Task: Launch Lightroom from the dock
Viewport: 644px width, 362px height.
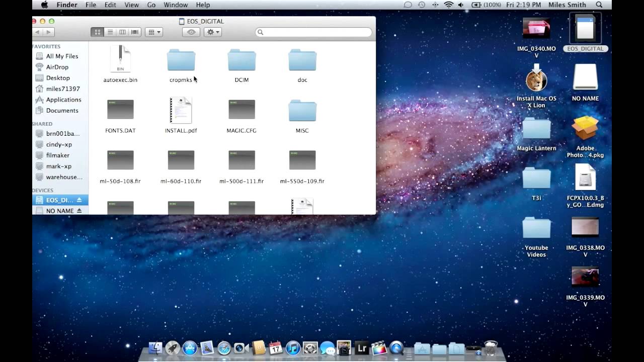Action: coord(361,348)
